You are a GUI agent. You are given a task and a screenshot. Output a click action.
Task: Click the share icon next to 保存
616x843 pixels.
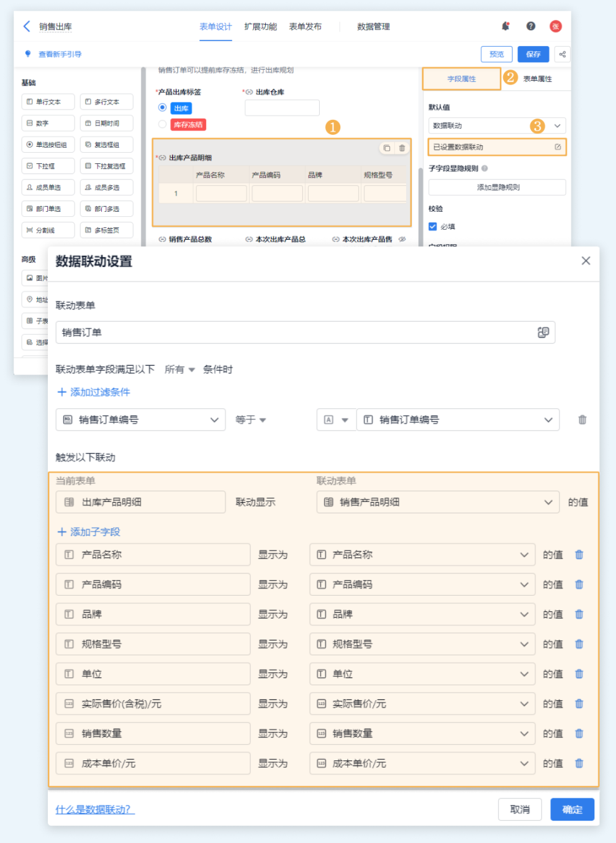coord(562,54)
